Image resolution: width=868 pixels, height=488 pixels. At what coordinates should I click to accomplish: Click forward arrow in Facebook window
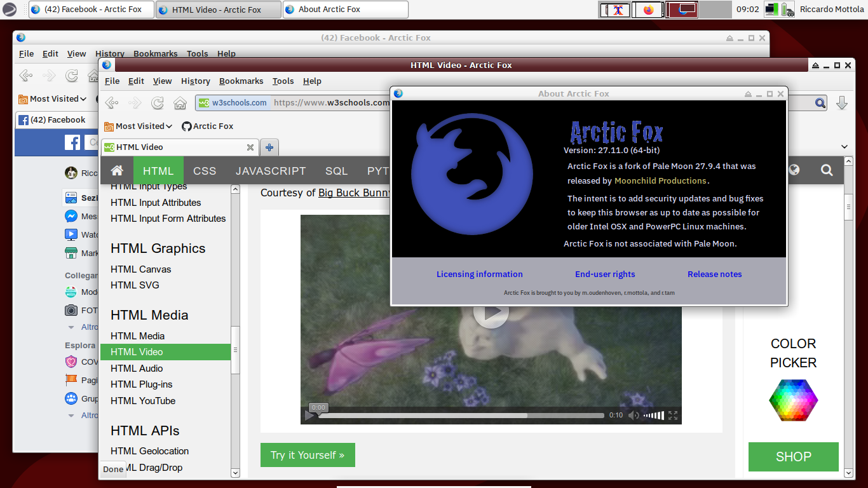click(x=49, y=76)
